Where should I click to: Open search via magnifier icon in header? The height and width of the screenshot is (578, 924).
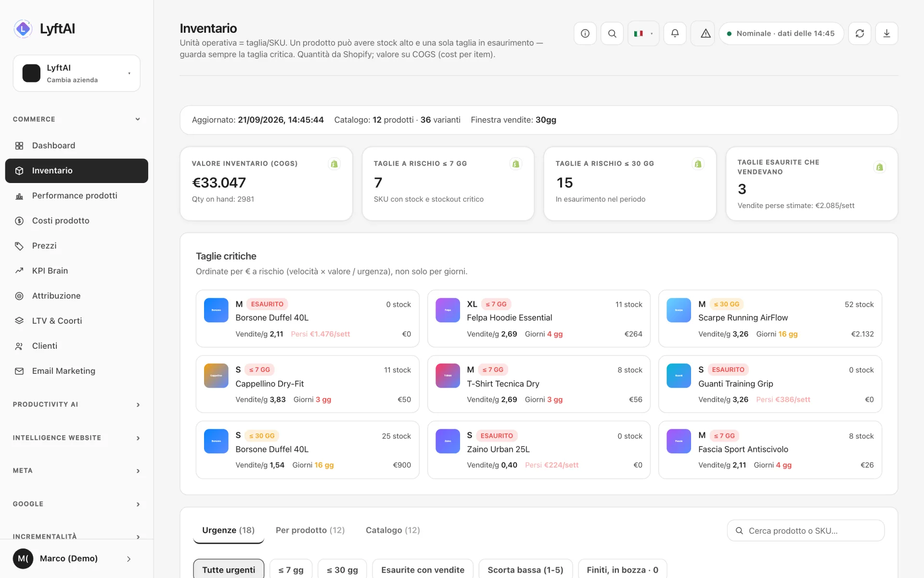612,33
